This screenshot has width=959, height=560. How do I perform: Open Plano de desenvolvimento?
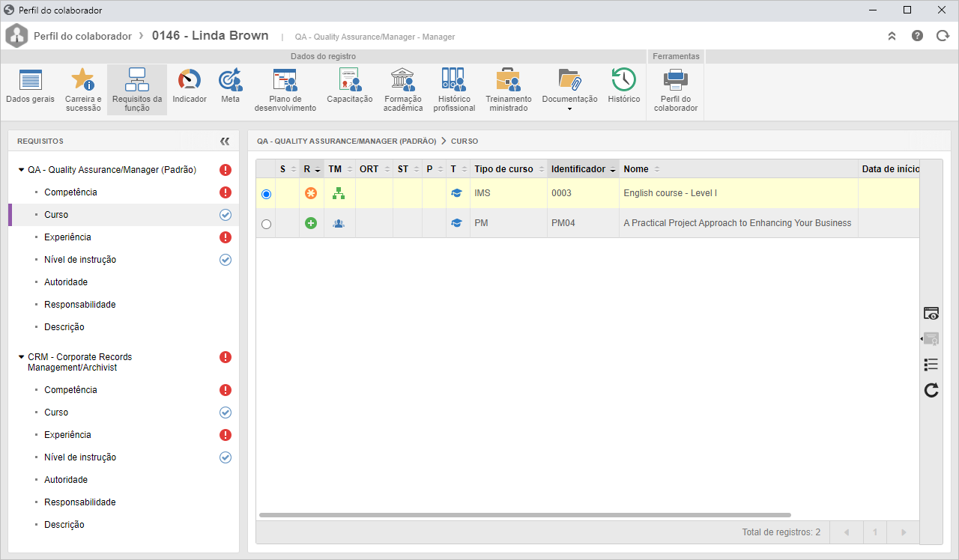[x=285, y=90]
